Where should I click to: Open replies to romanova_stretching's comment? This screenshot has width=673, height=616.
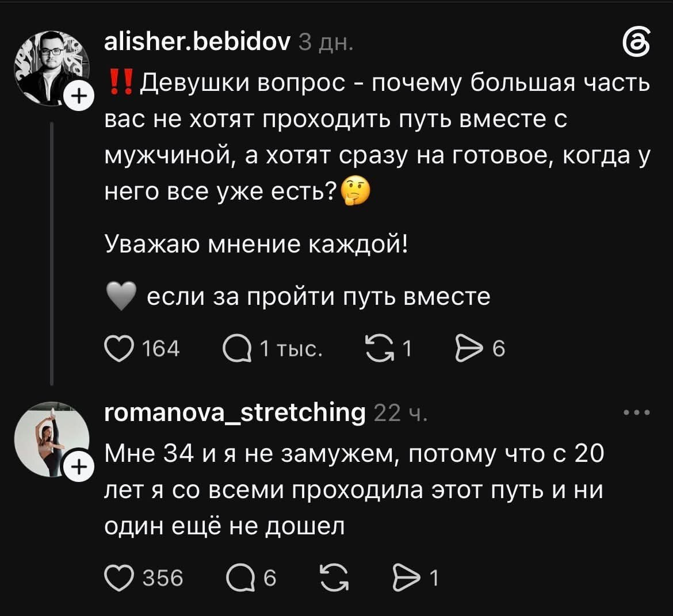(240, 578)
